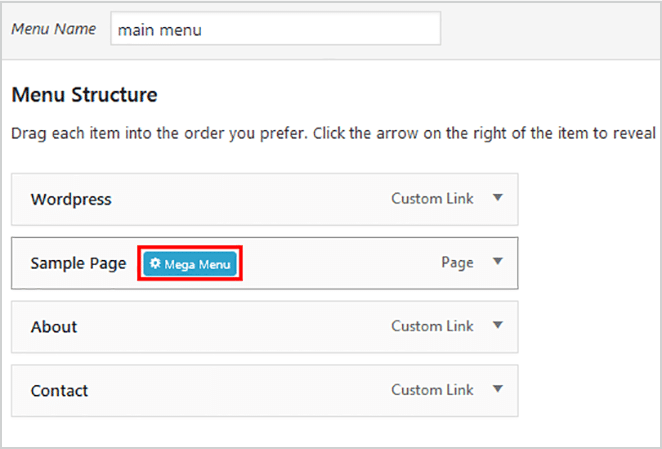Expand the Wordpress menu item arrow
The width and height of the screenshot is (662, 449).
pos(498,197)
